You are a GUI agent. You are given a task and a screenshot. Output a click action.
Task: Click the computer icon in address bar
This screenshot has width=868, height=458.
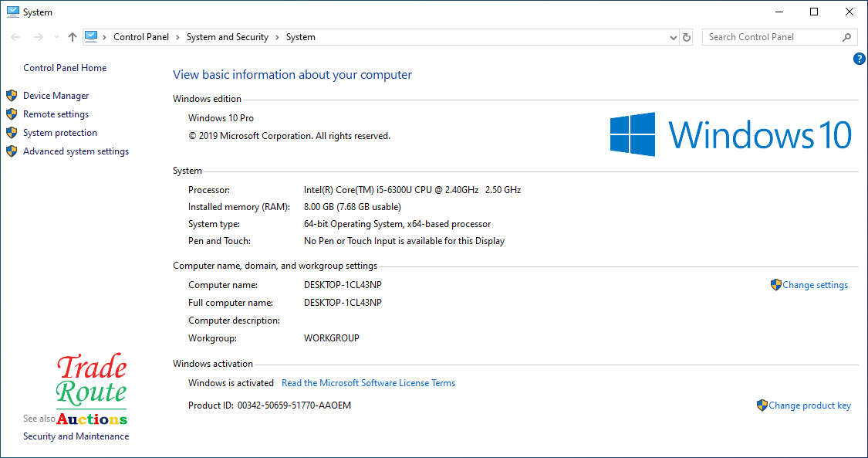point(92,36)
